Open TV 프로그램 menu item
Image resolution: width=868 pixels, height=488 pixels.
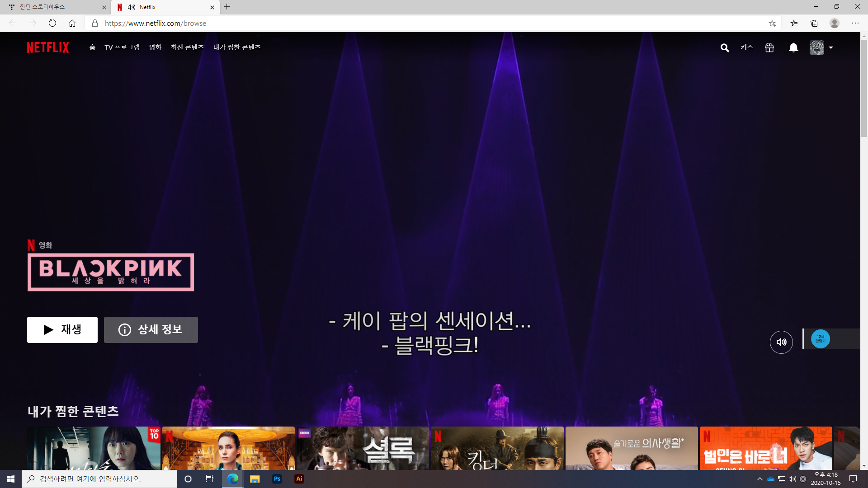click(x=122, y=47)
